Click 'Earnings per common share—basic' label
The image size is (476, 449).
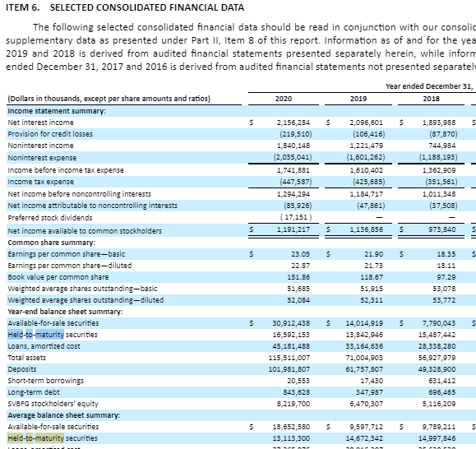pyautogui.click(x=67, y=254)
